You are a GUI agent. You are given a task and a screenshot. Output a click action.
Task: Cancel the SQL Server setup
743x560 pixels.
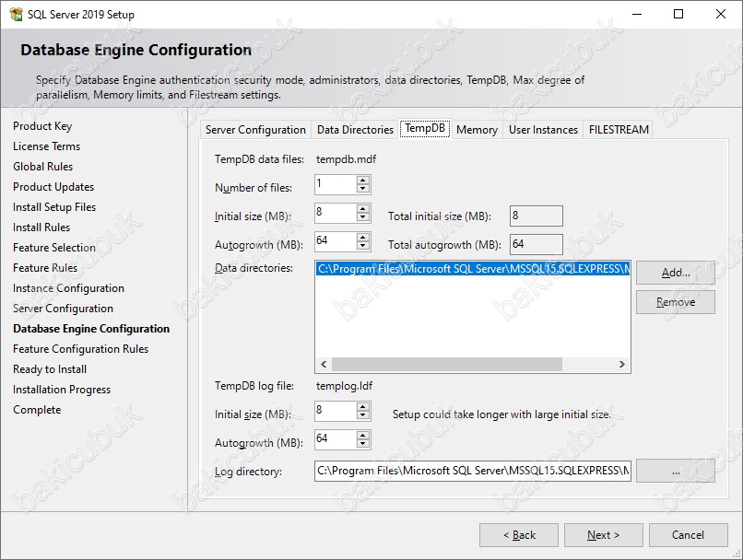click(688, 535)
